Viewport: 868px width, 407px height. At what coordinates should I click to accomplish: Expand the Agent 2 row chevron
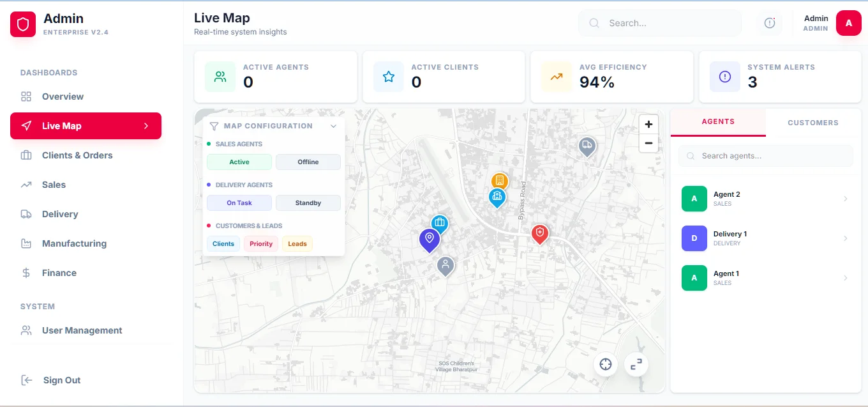point(846,199)
